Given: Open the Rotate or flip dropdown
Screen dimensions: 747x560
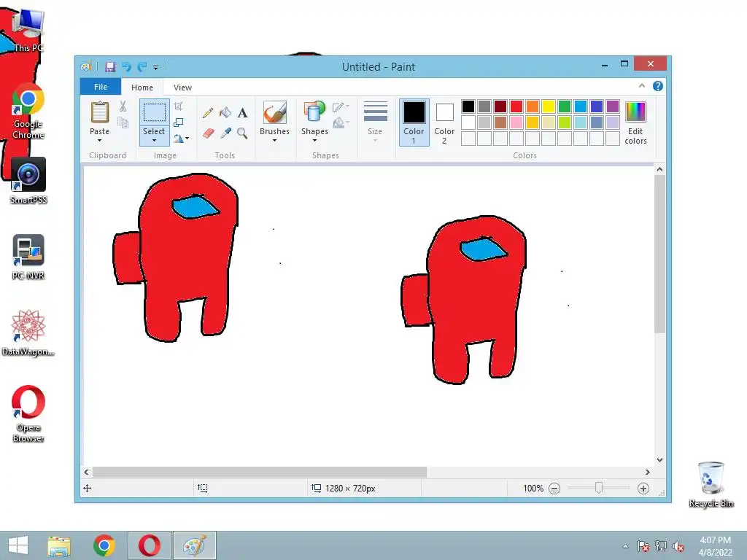Looking at the screenshot, I should point(181,139).
